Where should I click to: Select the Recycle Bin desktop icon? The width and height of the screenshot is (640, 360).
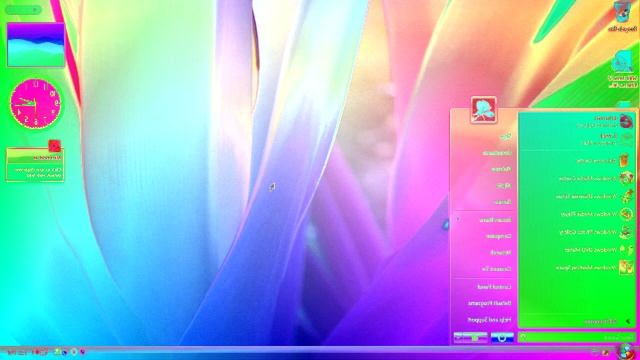(x=622, y=17)
